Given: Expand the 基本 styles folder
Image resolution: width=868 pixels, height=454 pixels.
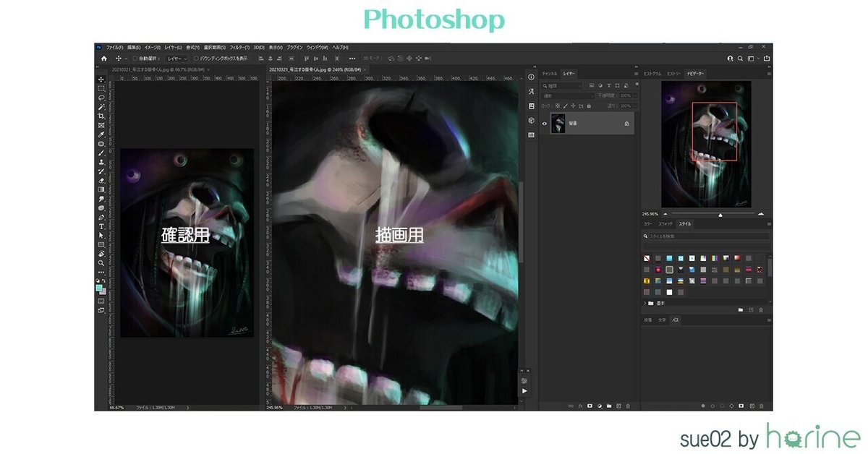Looking at the screenshot, I should point(644,303).
